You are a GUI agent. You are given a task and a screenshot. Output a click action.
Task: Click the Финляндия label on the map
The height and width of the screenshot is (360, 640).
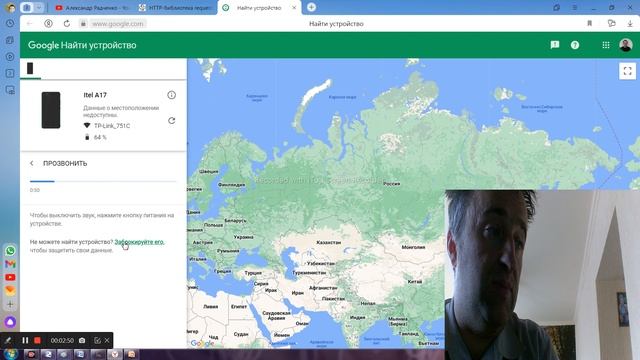click(231, 185)
